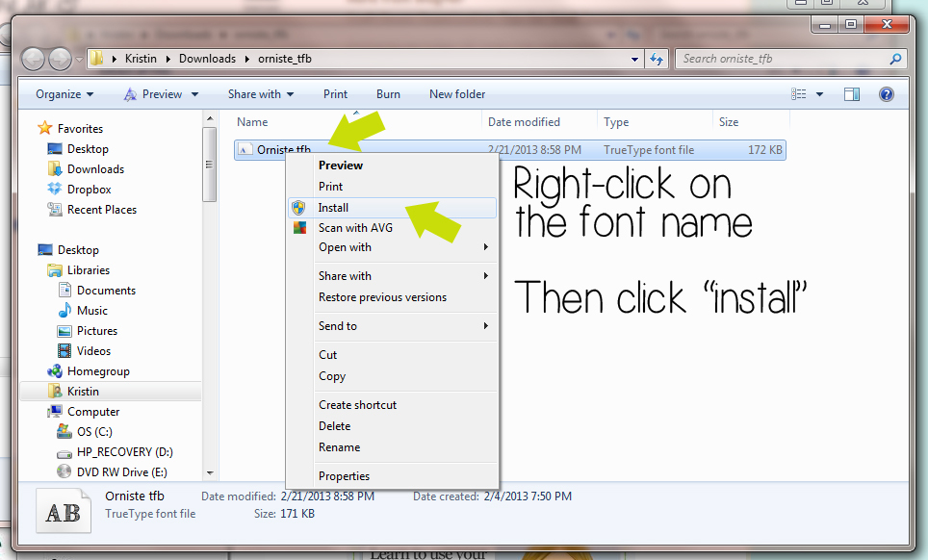This screenshot has width=928, height=560.
Task: Open the Share with toolbar dropdown
Action: pyautogui.click(x=261, y=94)
